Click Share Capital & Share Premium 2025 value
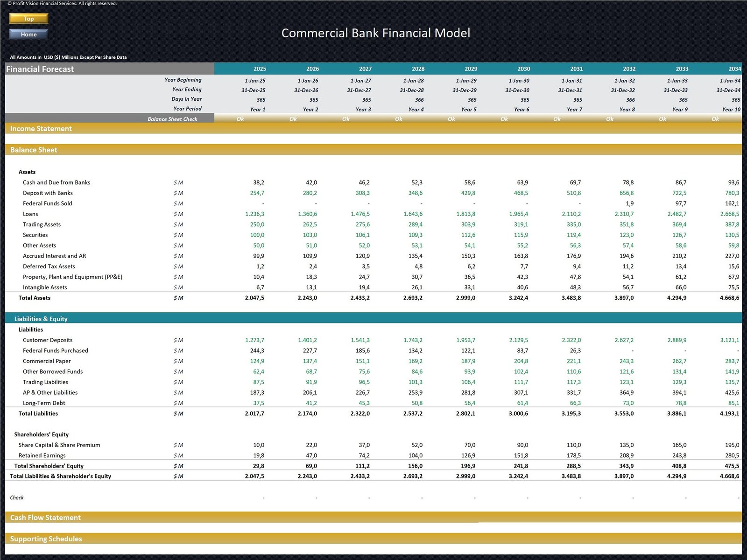 pyautogui.click(x=258, y=445)
